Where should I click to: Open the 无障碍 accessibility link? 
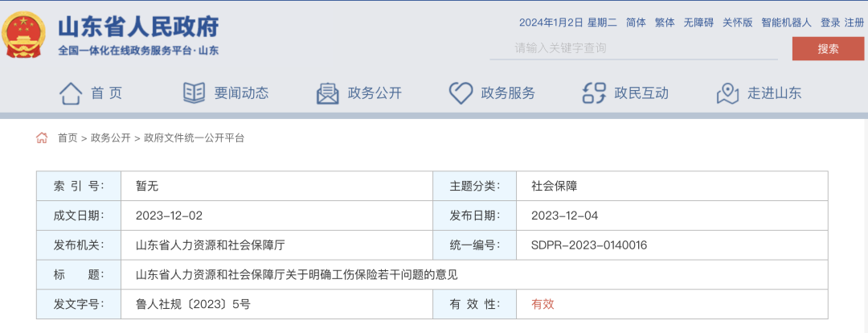(x=698, y=23)
